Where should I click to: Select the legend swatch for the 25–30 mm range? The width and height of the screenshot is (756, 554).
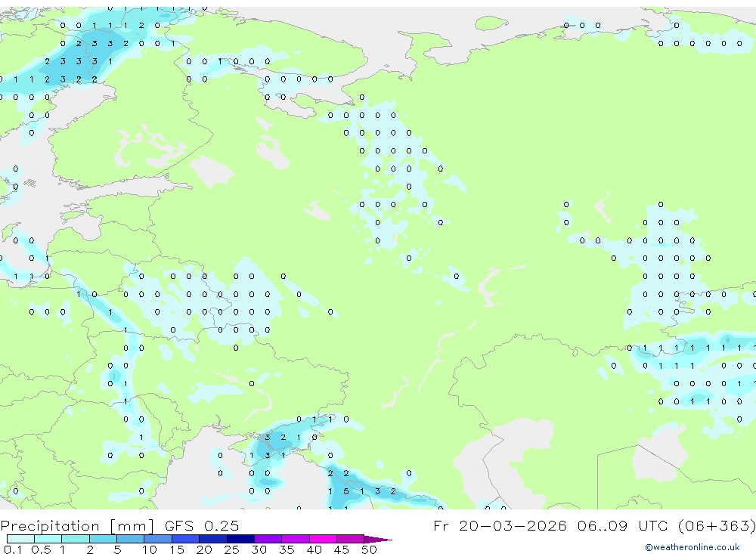click(240, 539)
